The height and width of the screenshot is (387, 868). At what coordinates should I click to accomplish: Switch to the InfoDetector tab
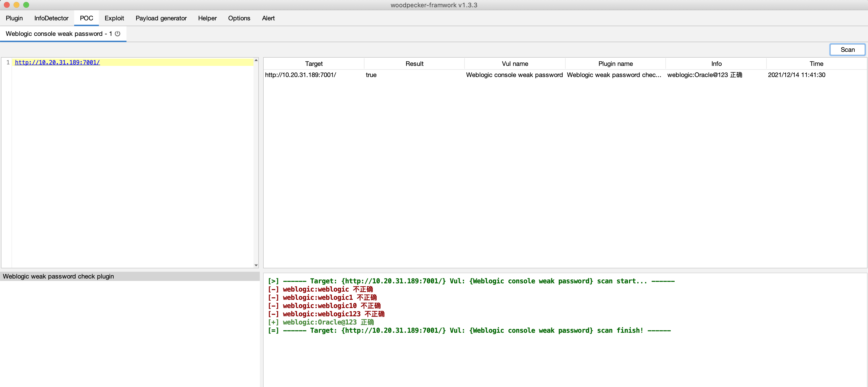(51, 18)
